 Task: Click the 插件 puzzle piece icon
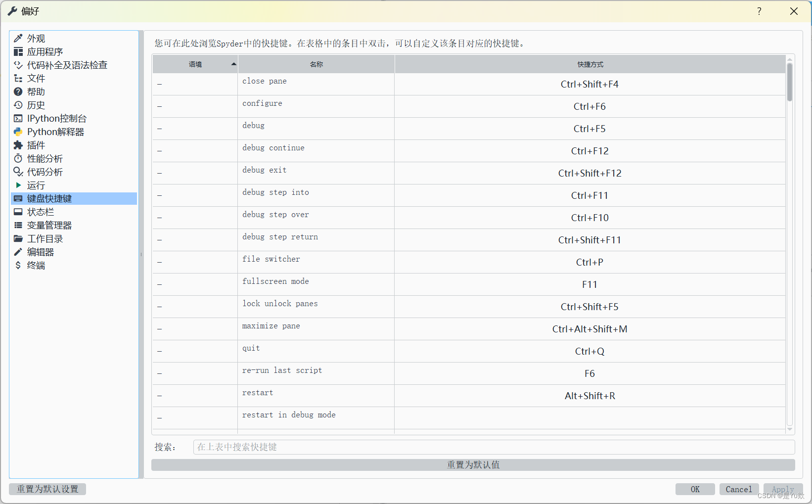pyautogui.click(x=18, y=145)
